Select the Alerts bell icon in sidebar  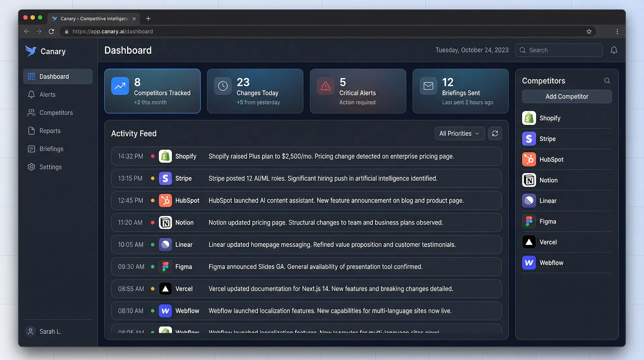tap(31, 94)
